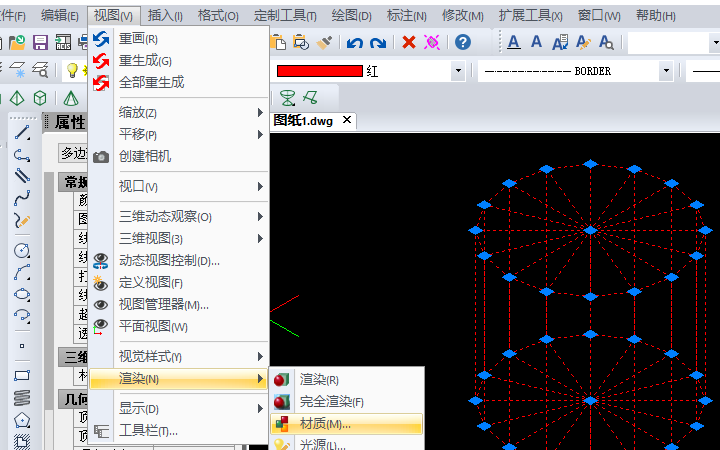The image size is (720, 450).
Task: Choose 创建相机 menu entry
Action: pyautogui.click(x=179, y=157)
